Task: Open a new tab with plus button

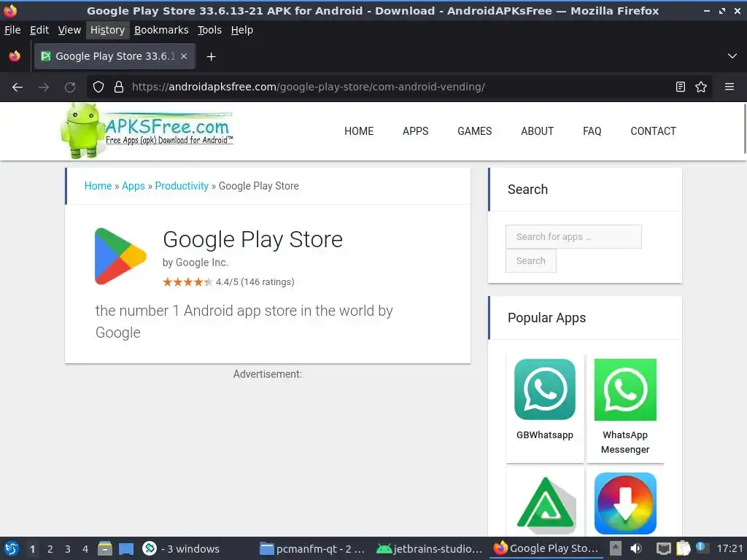Action: pyautogui.click(x=211, y=57)
